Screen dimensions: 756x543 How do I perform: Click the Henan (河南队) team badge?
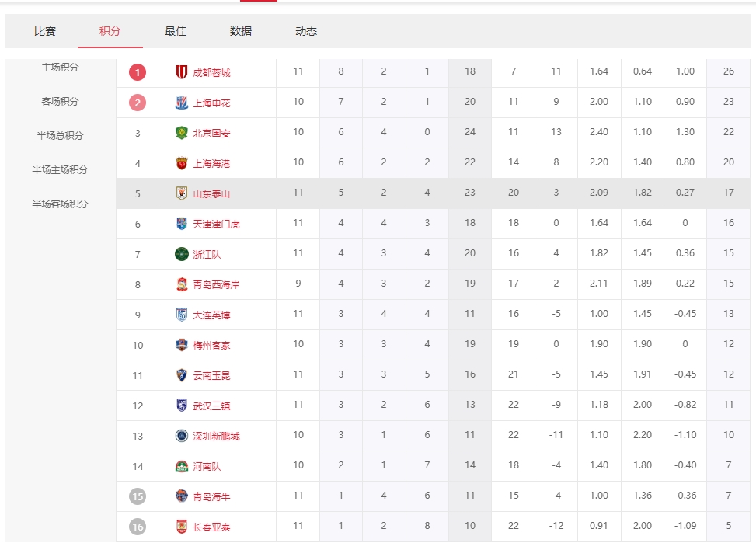tap(182, 466)
